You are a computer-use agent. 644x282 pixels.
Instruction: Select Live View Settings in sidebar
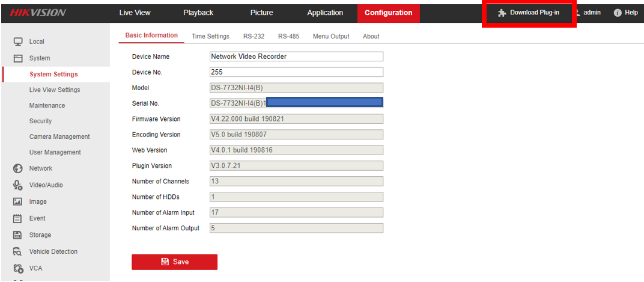coord(55,90)
